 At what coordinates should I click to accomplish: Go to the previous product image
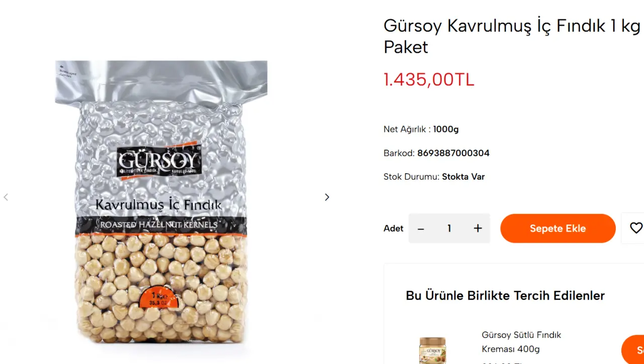click(6, 197)
